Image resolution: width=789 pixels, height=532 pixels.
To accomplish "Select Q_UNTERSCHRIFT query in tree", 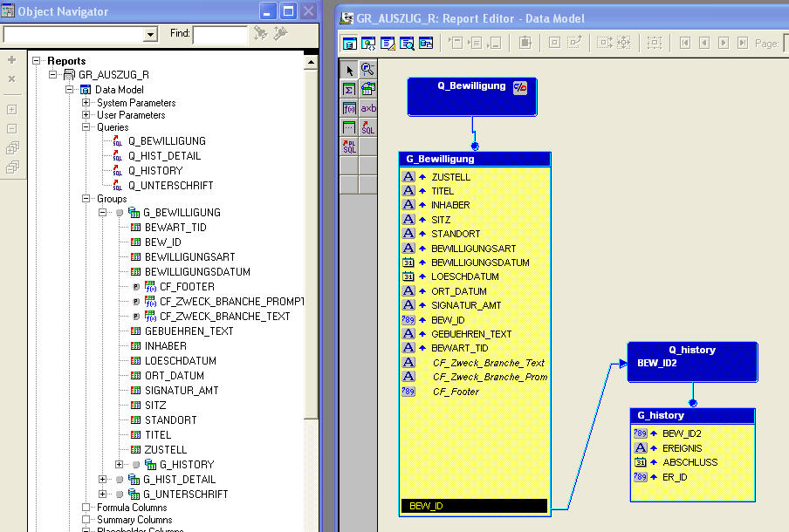I will coord(171,186).
